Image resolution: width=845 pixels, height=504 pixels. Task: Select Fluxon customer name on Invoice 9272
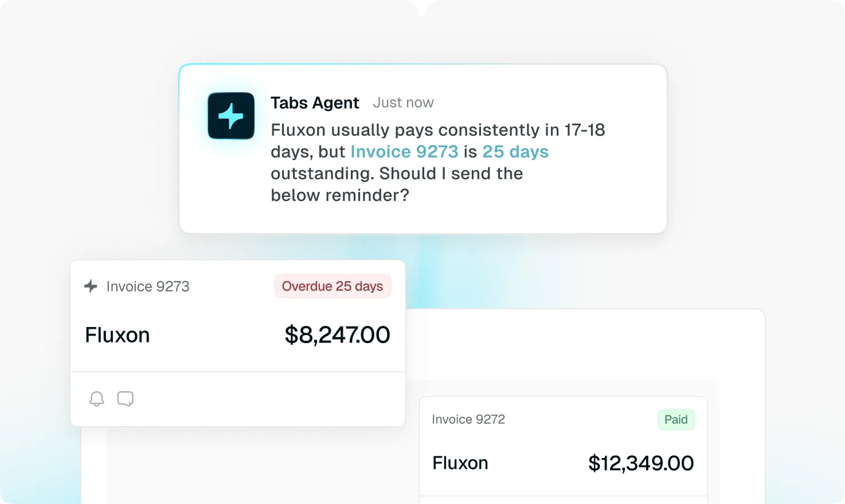click(x=460, y=463)
